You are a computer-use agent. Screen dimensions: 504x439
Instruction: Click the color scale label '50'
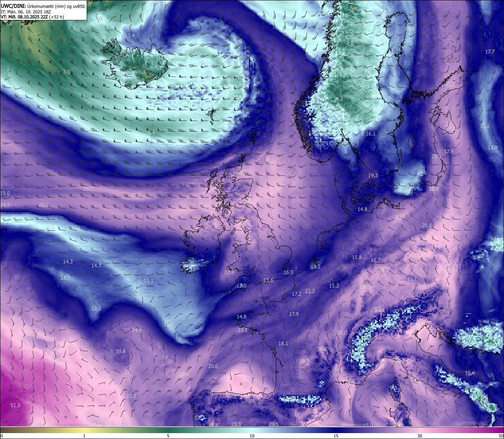501,436
